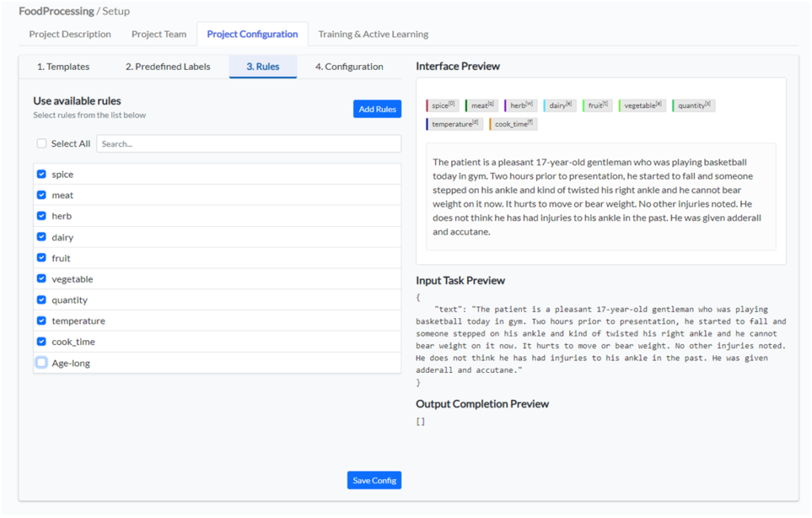Screen dimensions: 812x518
Task: Go to step 1. Templates
Action: [x=63, y=67]
